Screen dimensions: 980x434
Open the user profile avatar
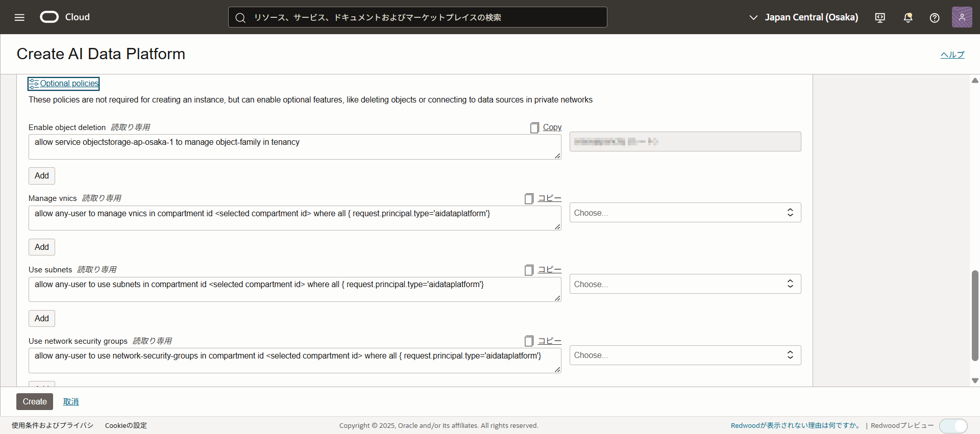(962, 17)
